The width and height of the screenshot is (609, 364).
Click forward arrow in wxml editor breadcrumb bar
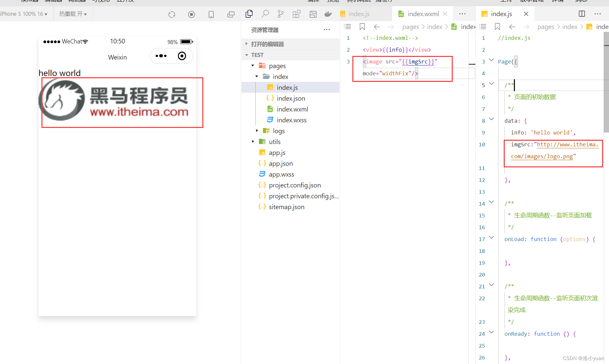(x=391, y=27)
